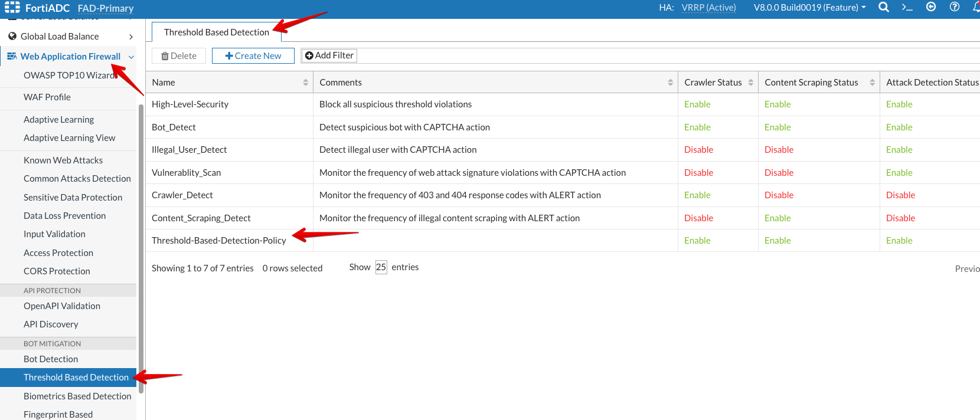Toggle sort on Crawler Status column
Screen dimensions: 980x420
point(750,83)
